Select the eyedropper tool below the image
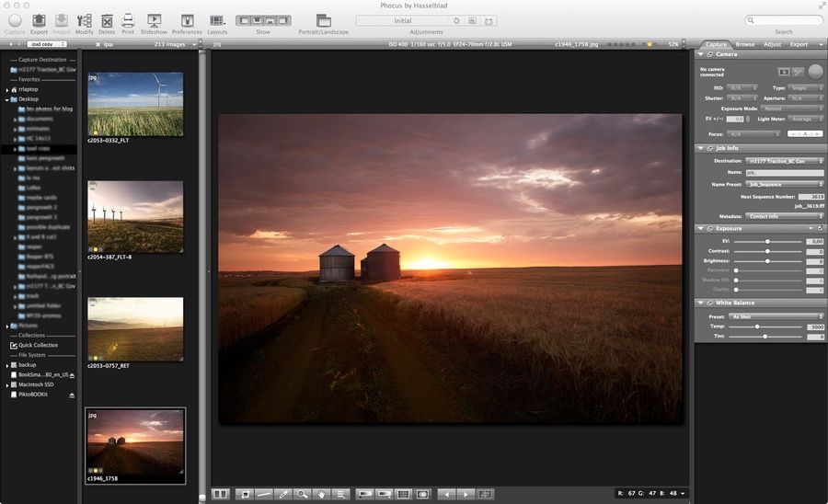Viewport: 828px width, 504px height. (283, 494)
